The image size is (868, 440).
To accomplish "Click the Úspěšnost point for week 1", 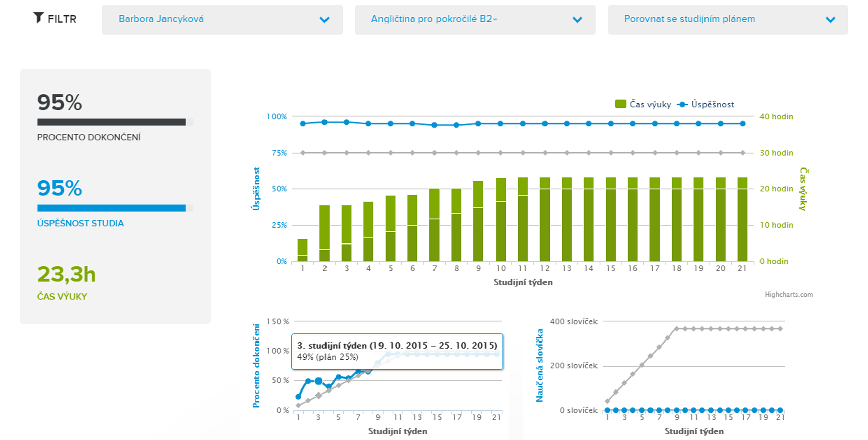I will pyautogui.click(x=303, y=123).
